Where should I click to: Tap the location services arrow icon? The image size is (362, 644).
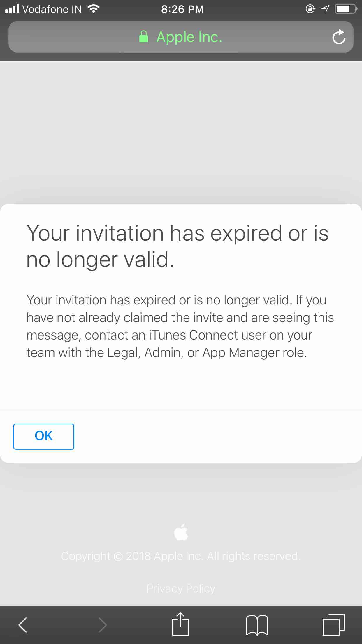point(325,9)
